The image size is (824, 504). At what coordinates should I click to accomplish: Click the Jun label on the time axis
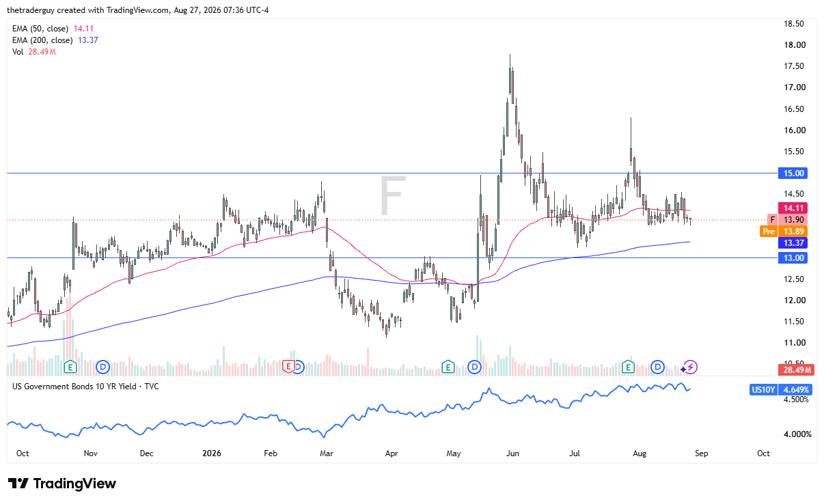(514, 453)
